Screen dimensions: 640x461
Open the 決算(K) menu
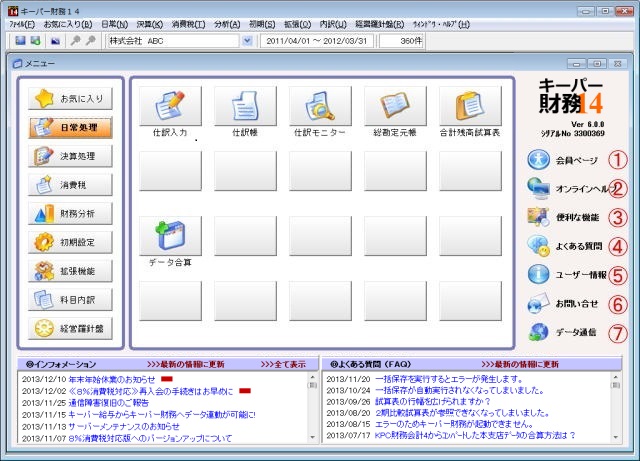coord(150,24)
